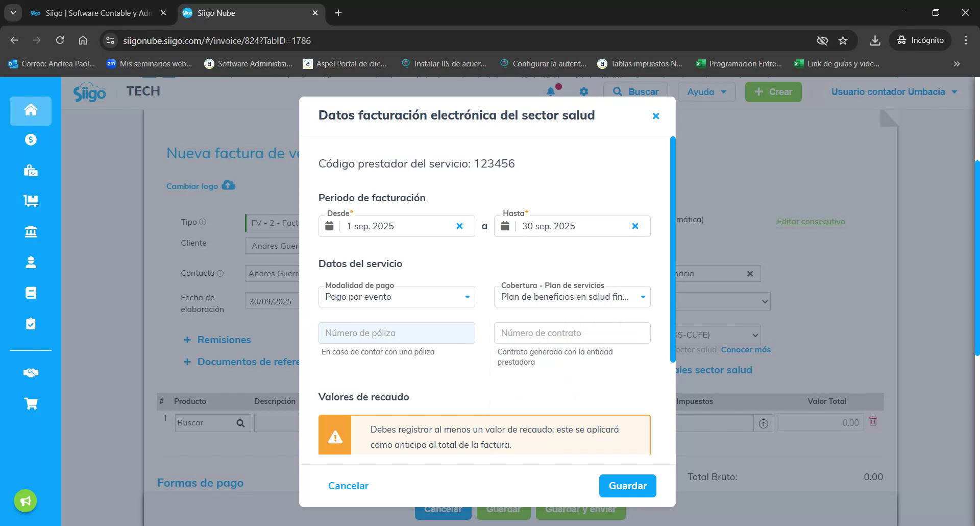Click the calendar icon on the Desde field
This screenshot has width=980, height=526.
tap(330, 226)
